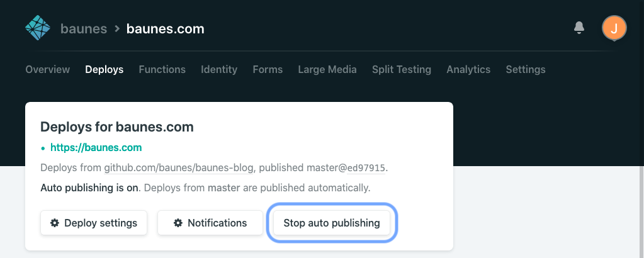
Task: Open the Analytics tab
Action: click(x=468, y=69)
